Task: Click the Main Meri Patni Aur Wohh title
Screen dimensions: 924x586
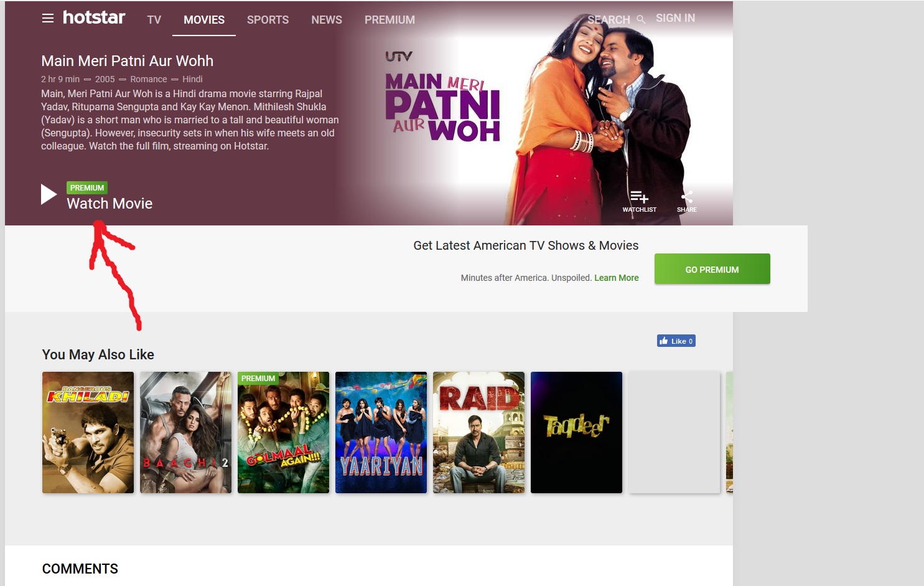Action: (127, 61)
